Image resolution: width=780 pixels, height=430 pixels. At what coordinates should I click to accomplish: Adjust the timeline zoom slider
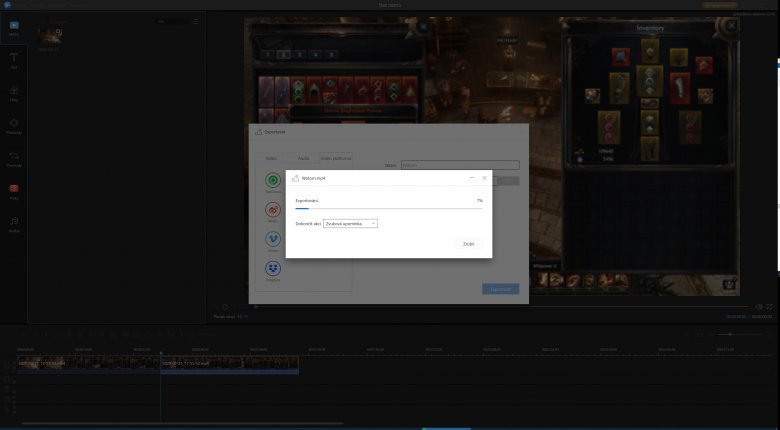[x=731, y=334]
